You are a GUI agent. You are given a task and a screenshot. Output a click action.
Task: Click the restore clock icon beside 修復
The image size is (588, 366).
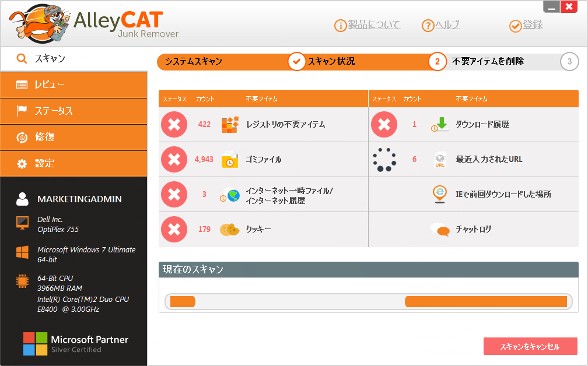pyautogui.click(x=22, y=138)
